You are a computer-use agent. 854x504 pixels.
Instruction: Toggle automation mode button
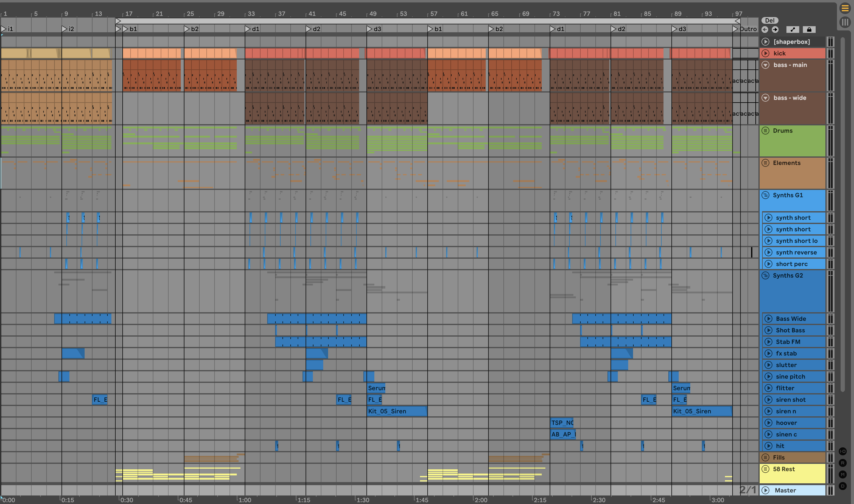(793, 30)
